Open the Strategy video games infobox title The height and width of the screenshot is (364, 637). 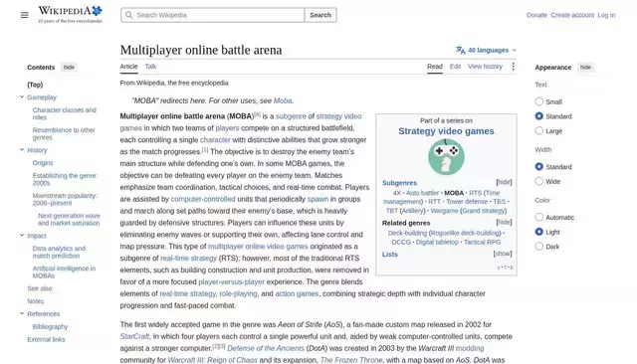pos(446,131)
